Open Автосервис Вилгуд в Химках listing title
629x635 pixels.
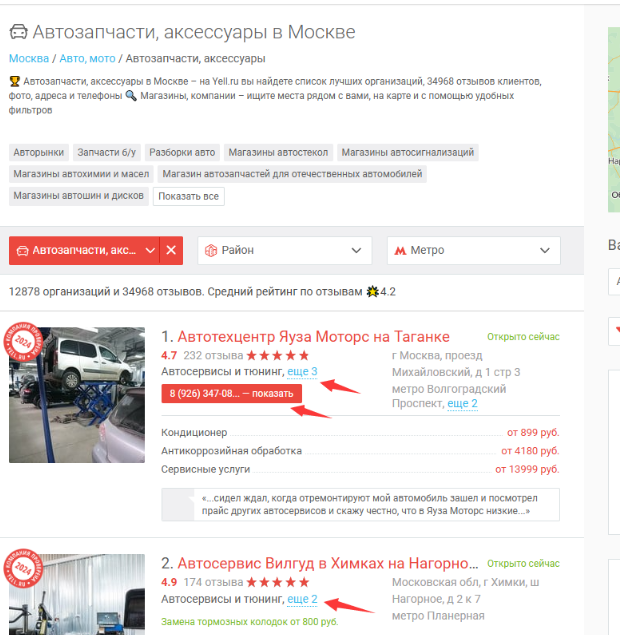coord(327,564)
